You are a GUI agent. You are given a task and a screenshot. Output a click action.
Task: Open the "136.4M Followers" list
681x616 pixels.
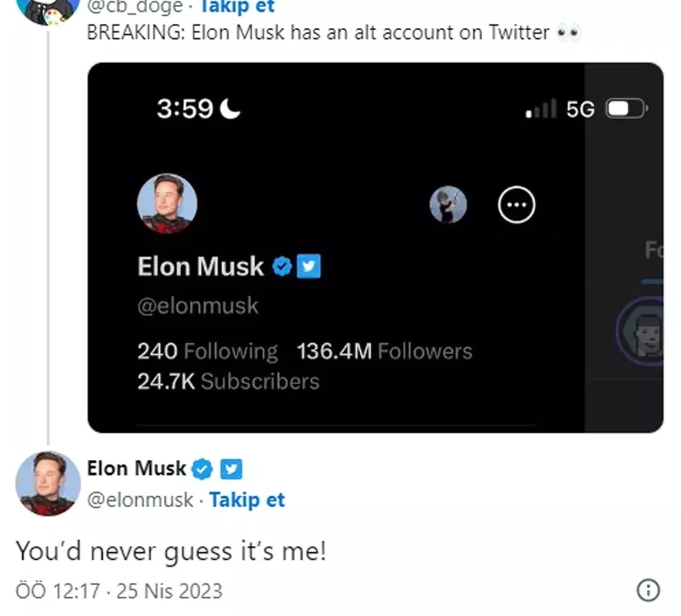pyautogui.click(x=384, y=351)
